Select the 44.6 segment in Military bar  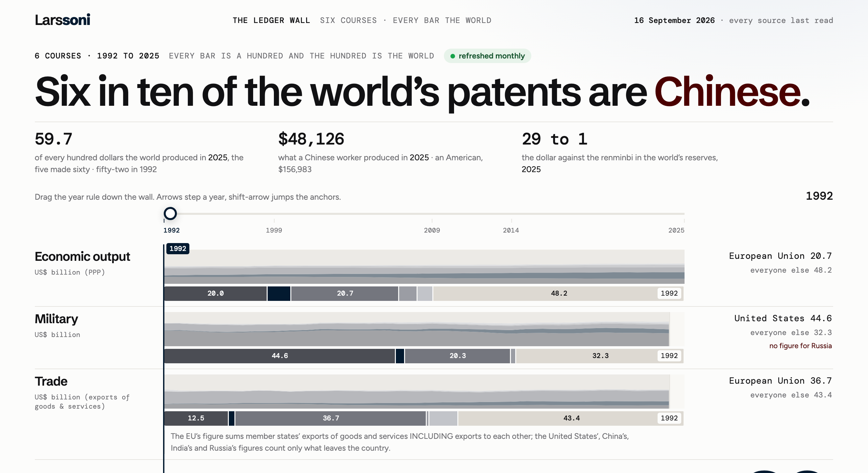click(x=280, y=356)
